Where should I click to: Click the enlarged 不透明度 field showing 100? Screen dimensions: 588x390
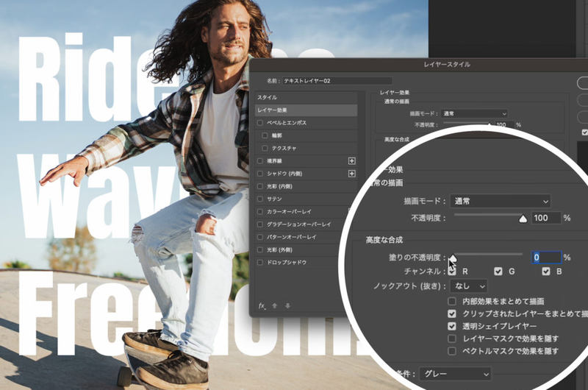point(546,218)
